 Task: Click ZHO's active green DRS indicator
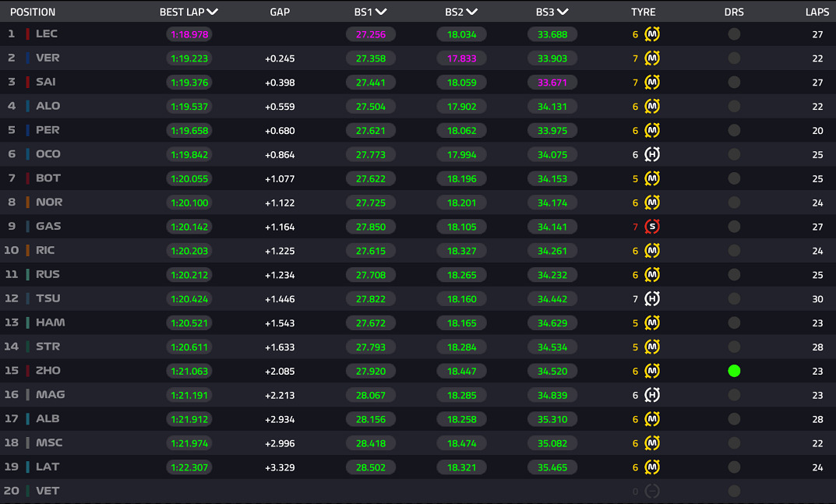pos(734,371)
